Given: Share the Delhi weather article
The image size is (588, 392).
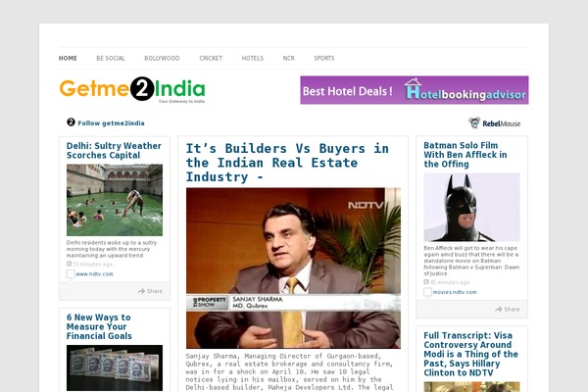Looking at the screenshot, I should (150, 291).
